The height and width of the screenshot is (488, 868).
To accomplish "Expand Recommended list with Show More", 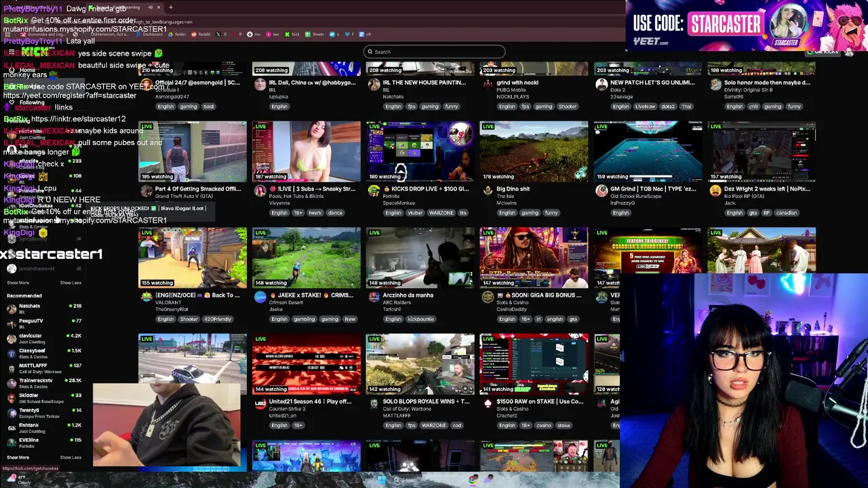I will pyautogui.click(x=18, y=457).
